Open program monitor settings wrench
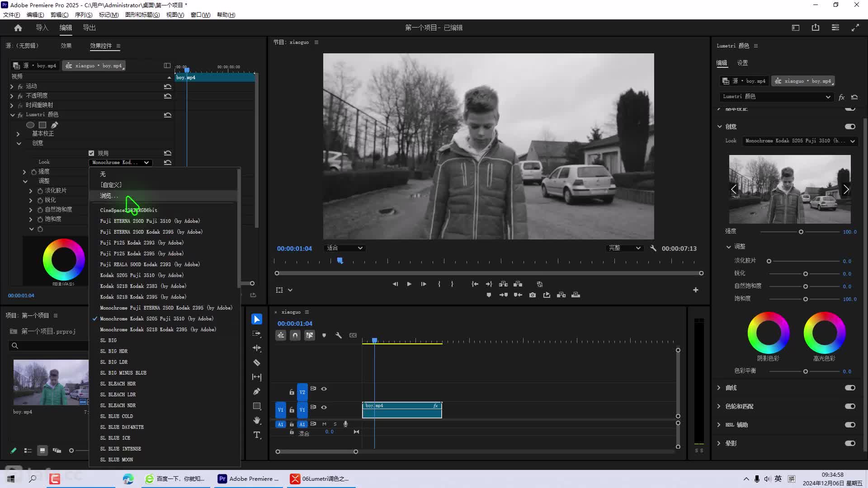This screenshot has width=868, height=488. pyautogui.click(x=653, y=248)
